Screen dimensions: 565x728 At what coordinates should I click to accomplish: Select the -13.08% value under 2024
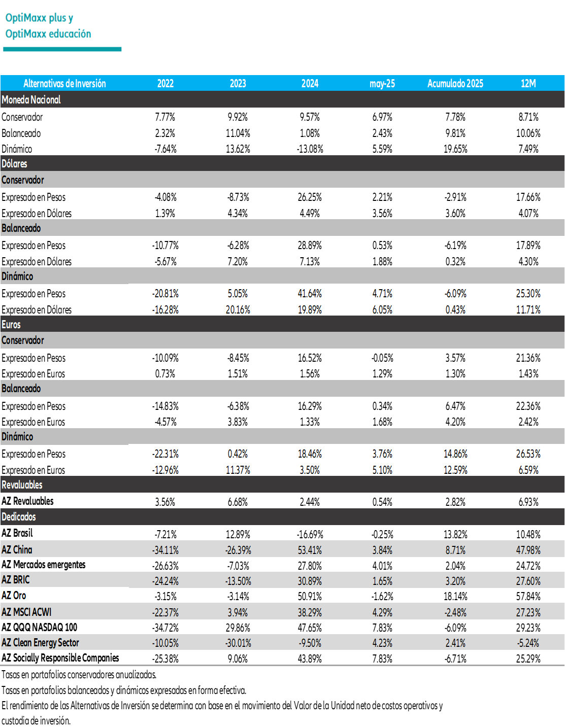tap(310, 149)
